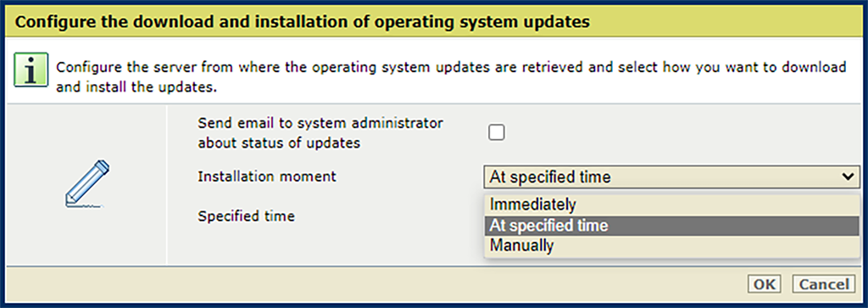Screen dimensions: 868x308
Task: Click the Specified time label
Action: [247, 216]
